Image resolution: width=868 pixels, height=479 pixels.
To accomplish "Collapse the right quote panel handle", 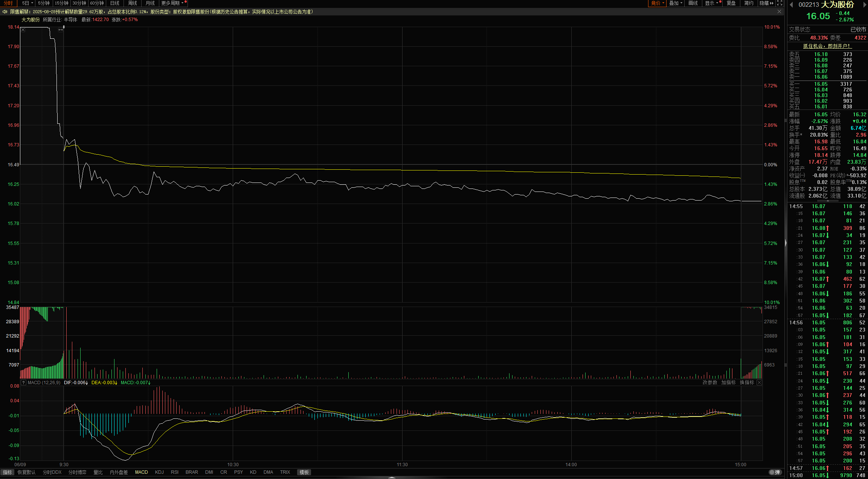I will pos(786,243).
